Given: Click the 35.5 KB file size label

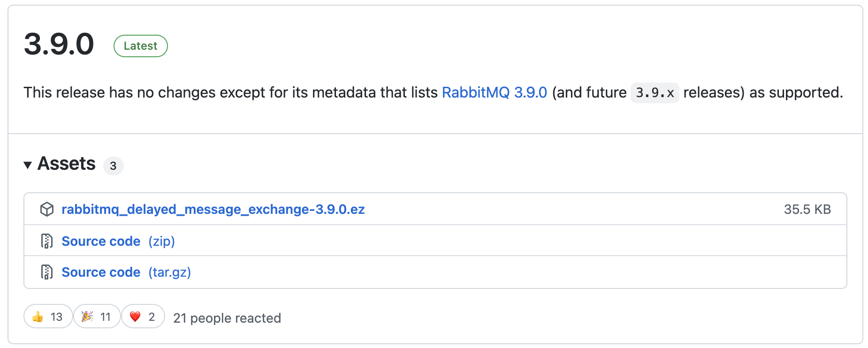Looking at the screenshot, I should pyautogui.click(x=807, y=209).
